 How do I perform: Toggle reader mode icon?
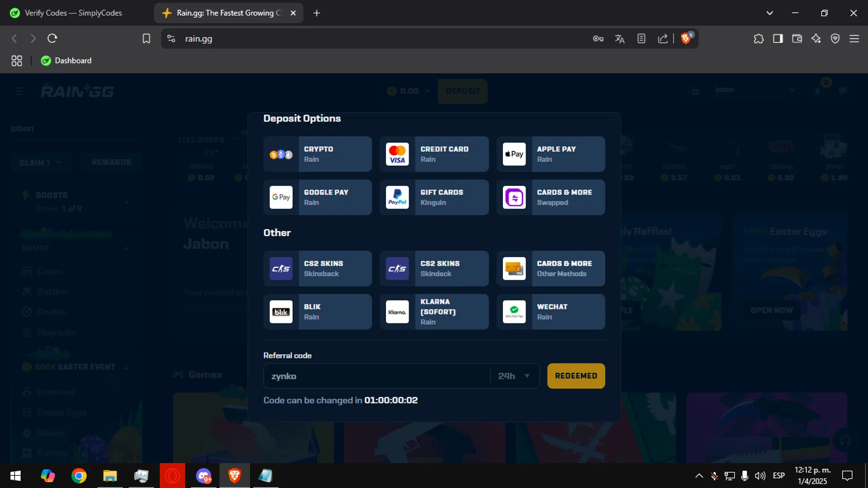click(641, 38)
